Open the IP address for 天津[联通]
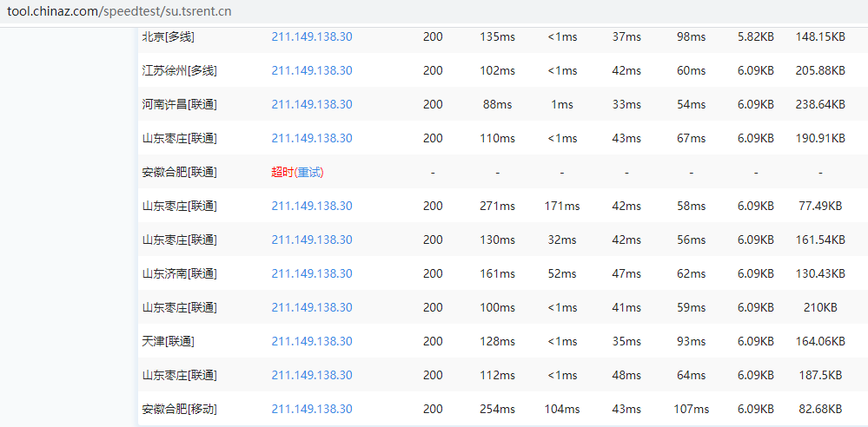Screen dimensions: 868x427 click(312, 341)
